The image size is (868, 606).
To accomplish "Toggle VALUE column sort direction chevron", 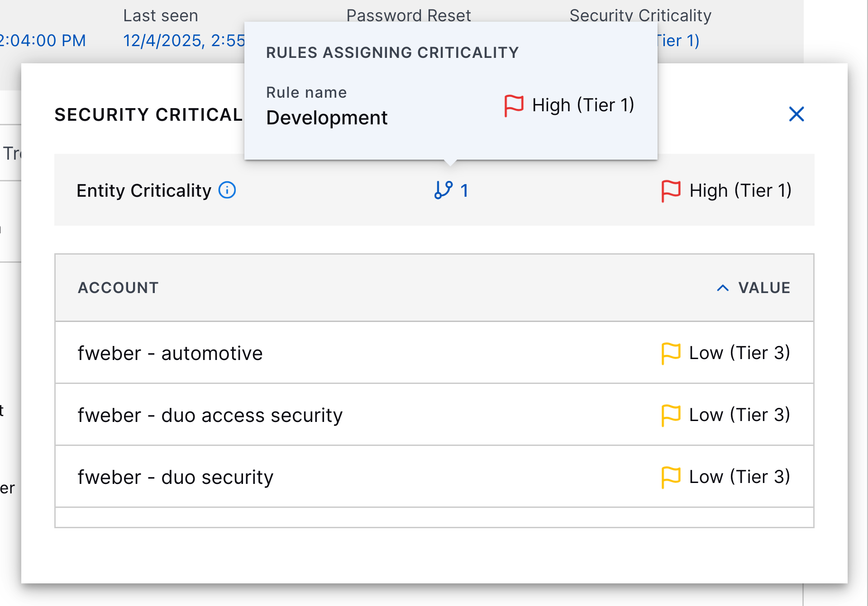I will click(723, 288).
